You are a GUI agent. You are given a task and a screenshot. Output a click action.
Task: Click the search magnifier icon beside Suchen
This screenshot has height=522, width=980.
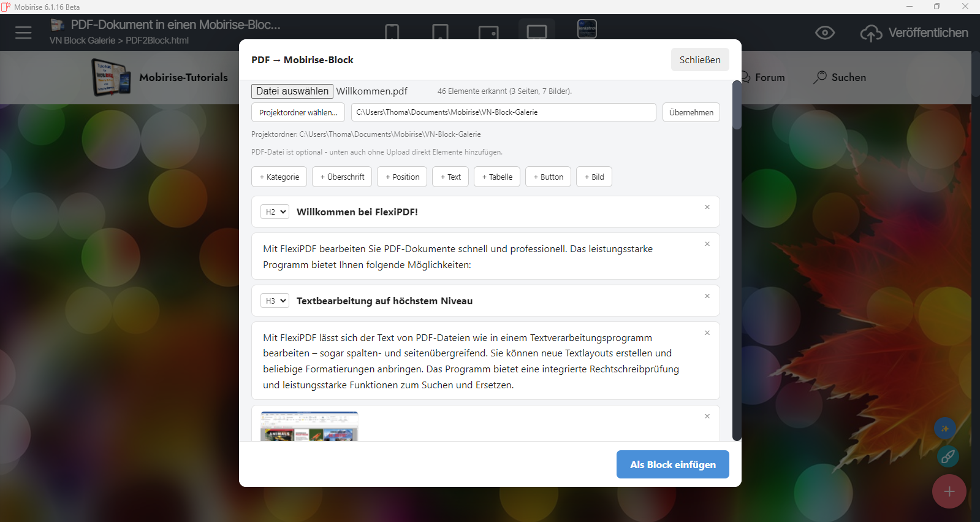pyautogui.click(x=820, y=77)
